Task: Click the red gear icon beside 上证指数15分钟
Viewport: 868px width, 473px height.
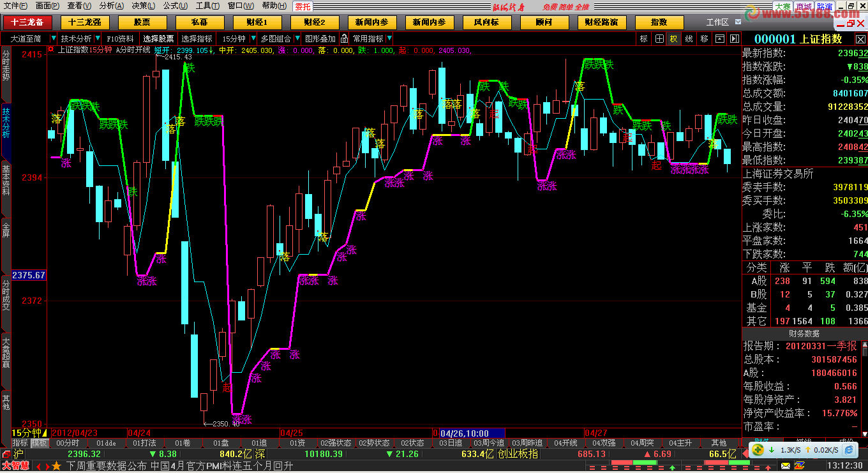Action: [52, 49]
